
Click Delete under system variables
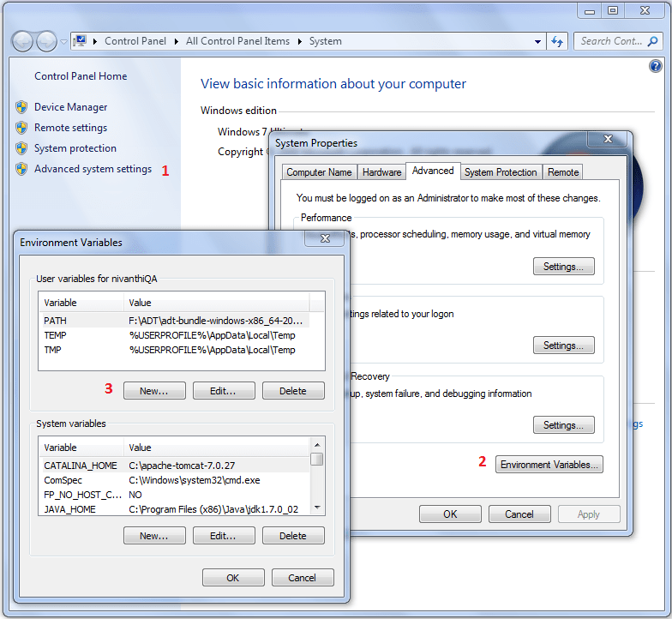293,536
